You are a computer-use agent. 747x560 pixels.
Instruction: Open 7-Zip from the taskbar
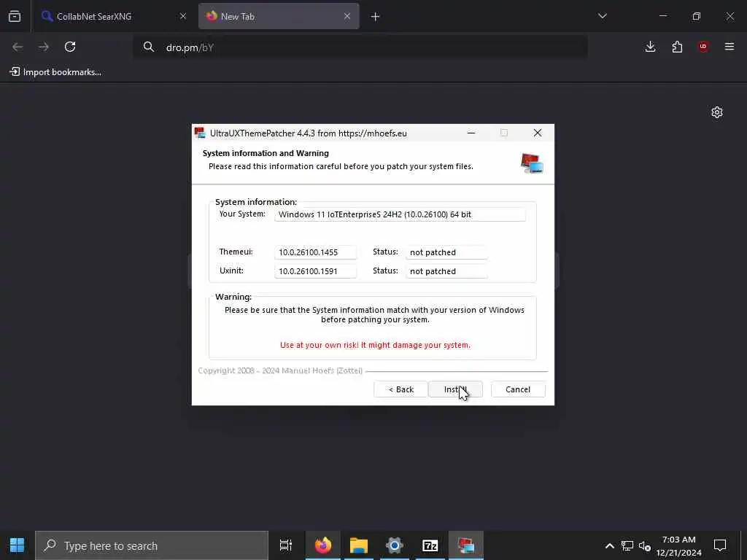point(430,545)
